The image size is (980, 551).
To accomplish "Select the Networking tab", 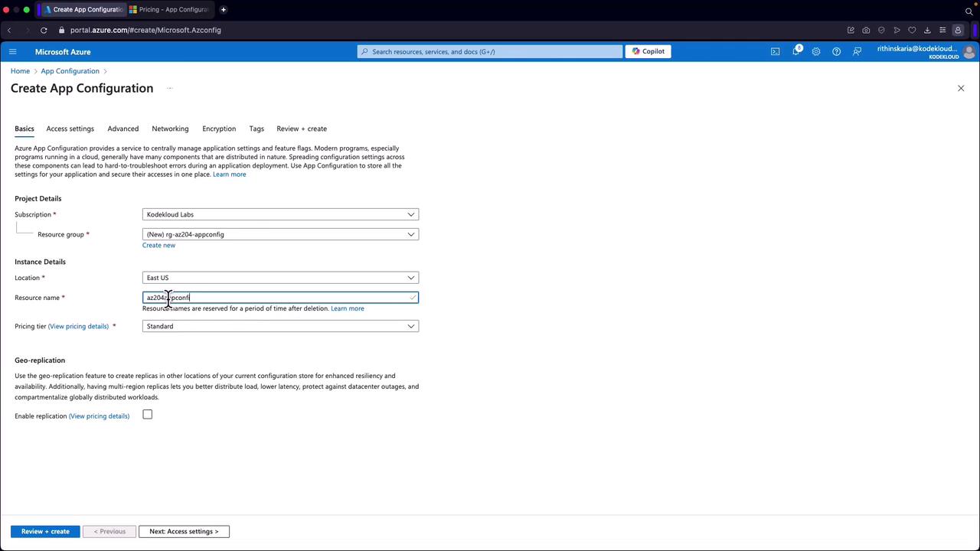I will pyautogui.click(x=170, y=129).
